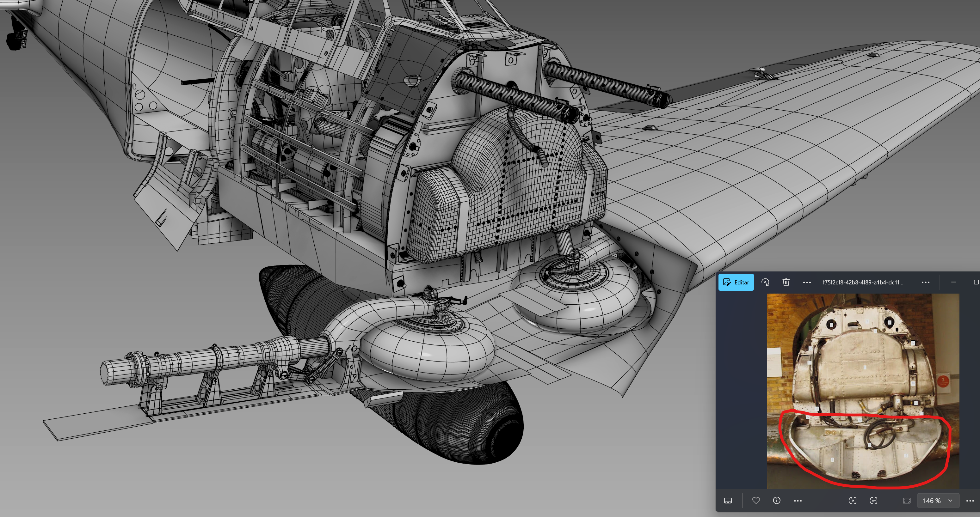The height and width of the screenshot is (517, 980).
Task: Toggle fit-to-window full screen icon
Action: (x=906, y=501)
